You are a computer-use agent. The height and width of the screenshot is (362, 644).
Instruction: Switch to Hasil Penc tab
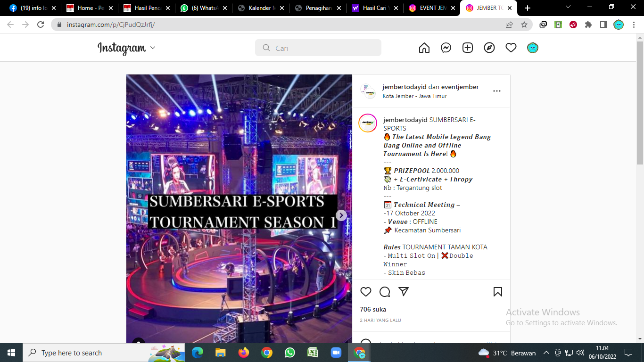(x=146, y=8)
